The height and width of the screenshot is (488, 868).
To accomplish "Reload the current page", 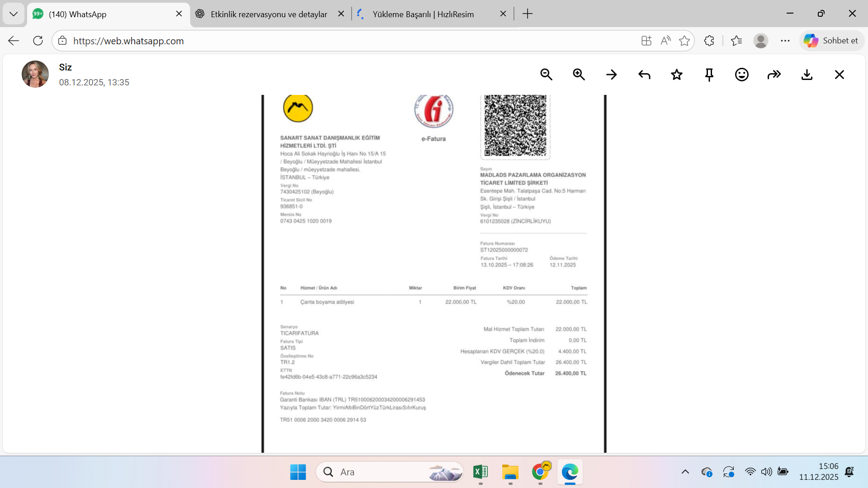I will pos(38,41).
